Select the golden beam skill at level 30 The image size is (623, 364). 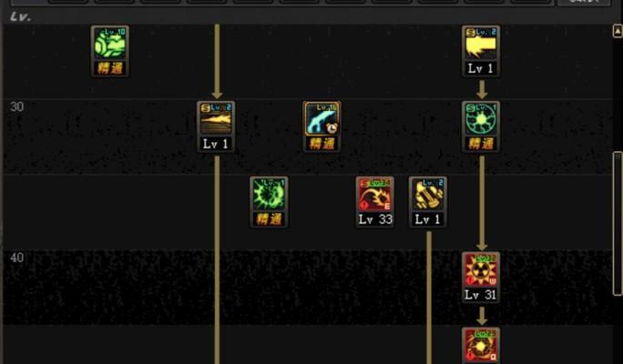pos(216,118)
